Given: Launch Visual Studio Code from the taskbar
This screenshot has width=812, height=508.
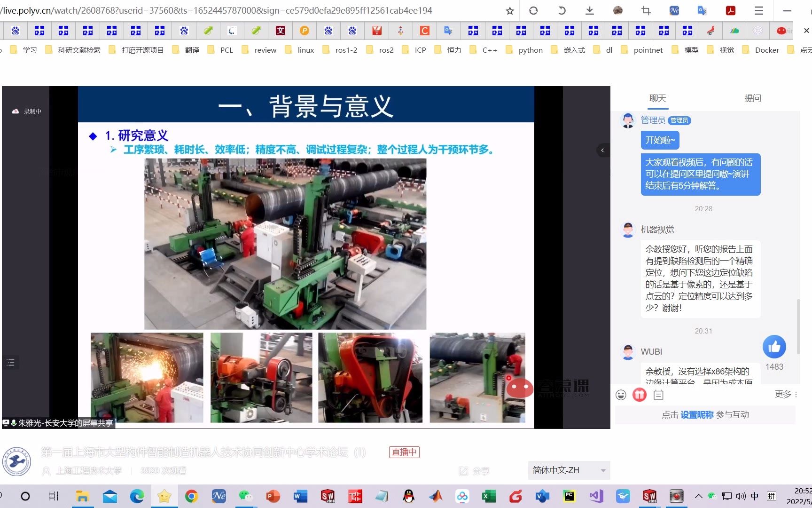Looking at the screenshot, I should 595,496.
